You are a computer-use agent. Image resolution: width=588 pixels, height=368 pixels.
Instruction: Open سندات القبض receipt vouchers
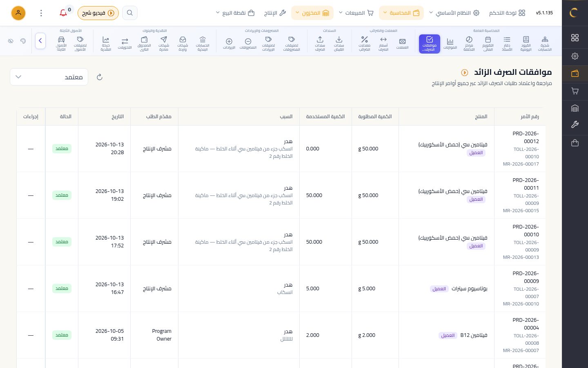coord(339,44)
